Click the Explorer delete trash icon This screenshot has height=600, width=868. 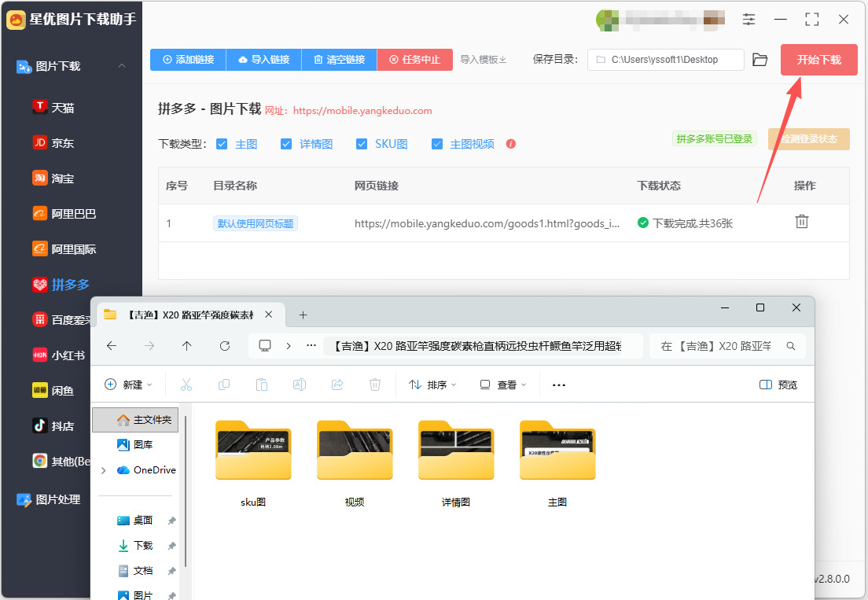pos(375,385)
